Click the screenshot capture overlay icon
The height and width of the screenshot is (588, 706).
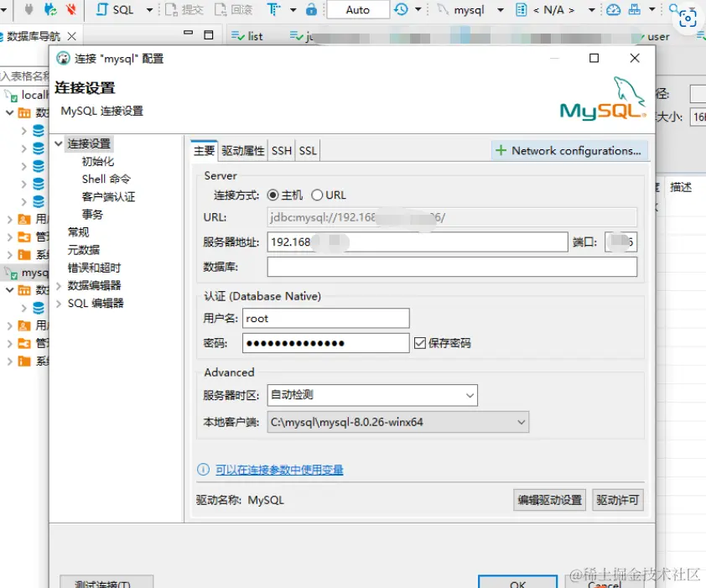coord(688,19)
